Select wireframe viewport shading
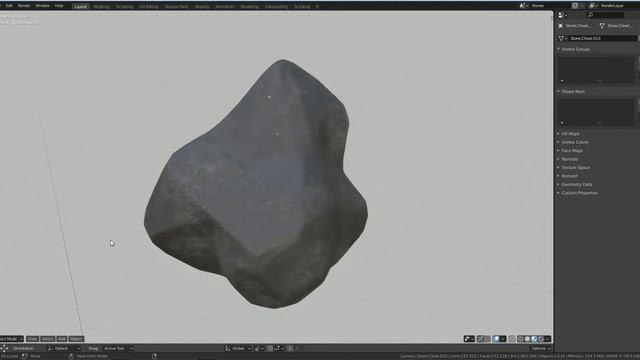Viewport: 640px width, 360px height. (521, 339)
